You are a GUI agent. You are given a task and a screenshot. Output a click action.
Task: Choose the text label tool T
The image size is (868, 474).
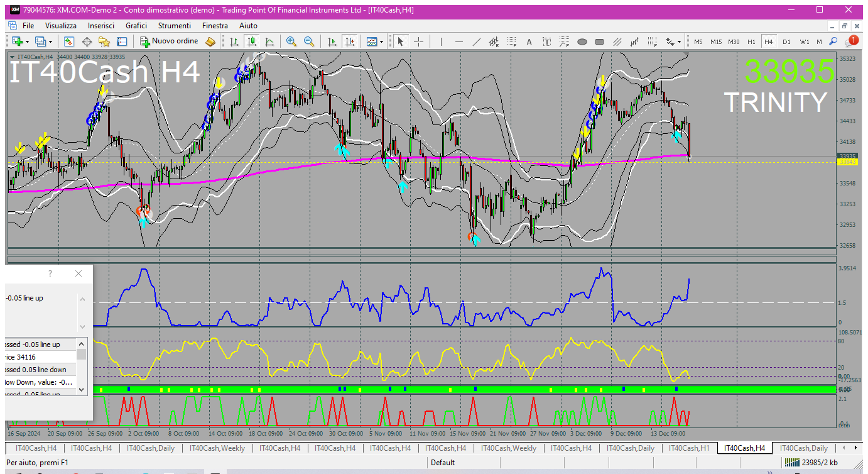pos(546,41)
